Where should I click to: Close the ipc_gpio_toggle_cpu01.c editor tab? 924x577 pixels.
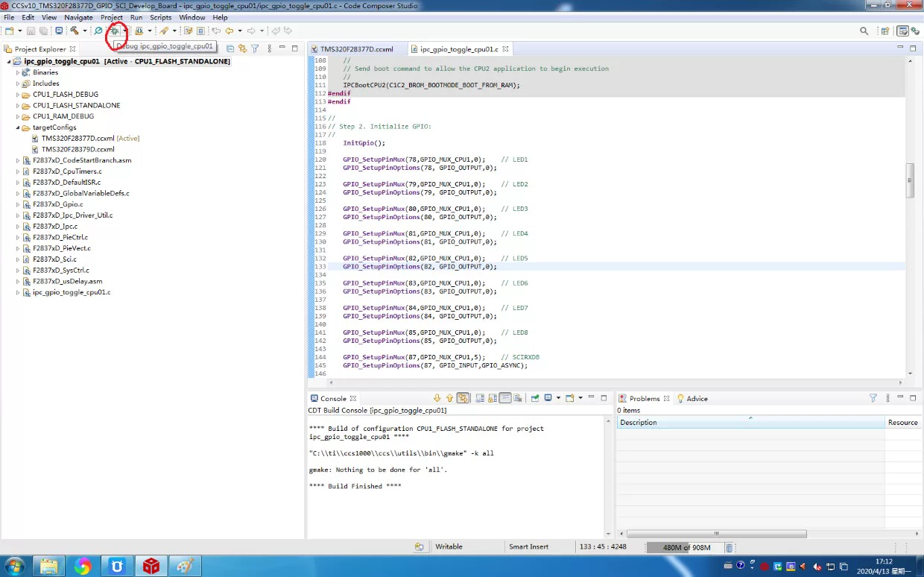[504, 49]
